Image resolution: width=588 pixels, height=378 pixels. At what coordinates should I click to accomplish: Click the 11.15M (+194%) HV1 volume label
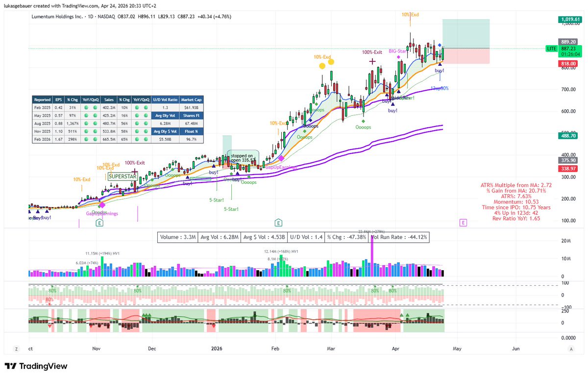tap(102, 253)
